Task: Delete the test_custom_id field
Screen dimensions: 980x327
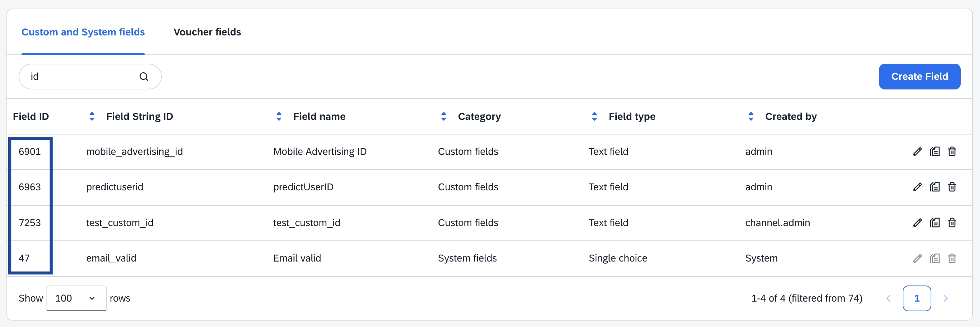Action: coord(952,223)
